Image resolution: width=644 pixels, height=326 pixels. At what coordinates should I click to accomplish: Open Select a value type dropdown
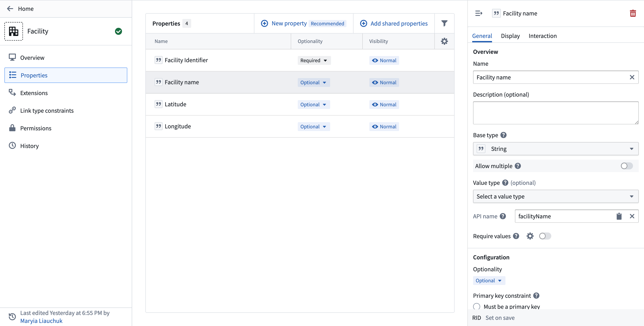[x=555, y=196]
